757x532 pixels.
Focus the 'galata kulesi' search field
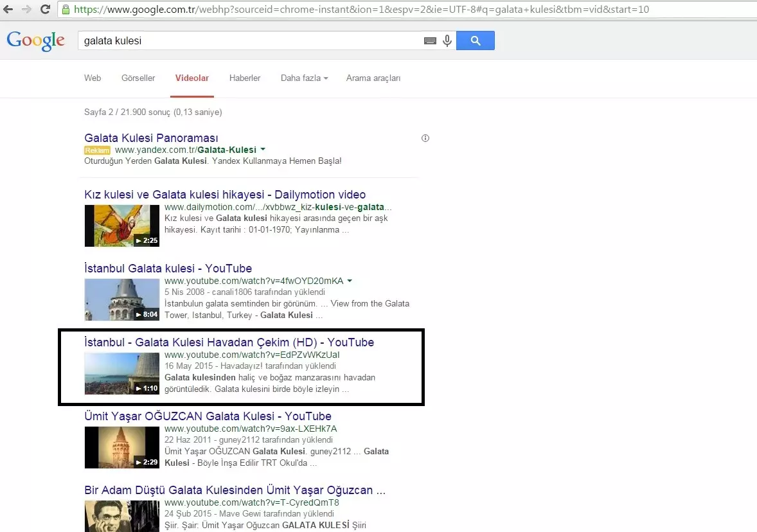point(251,40)
